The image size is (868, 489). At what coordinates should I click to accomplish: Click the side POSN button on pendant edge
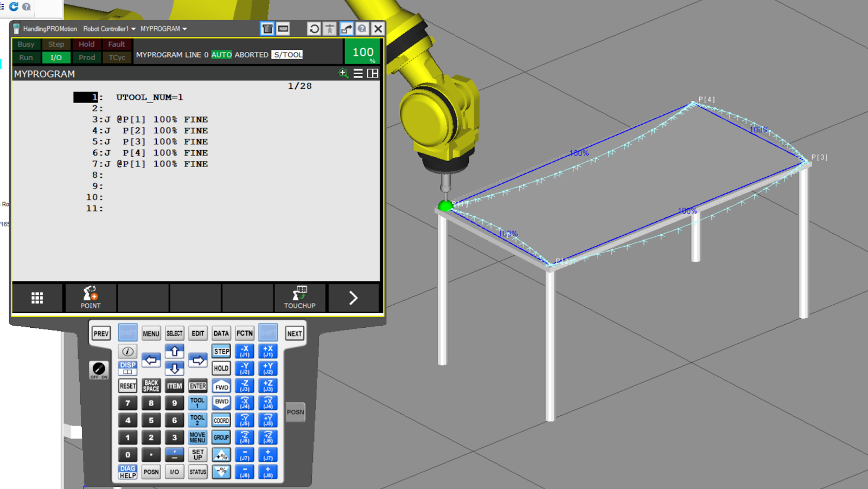[x=295, y=412]
